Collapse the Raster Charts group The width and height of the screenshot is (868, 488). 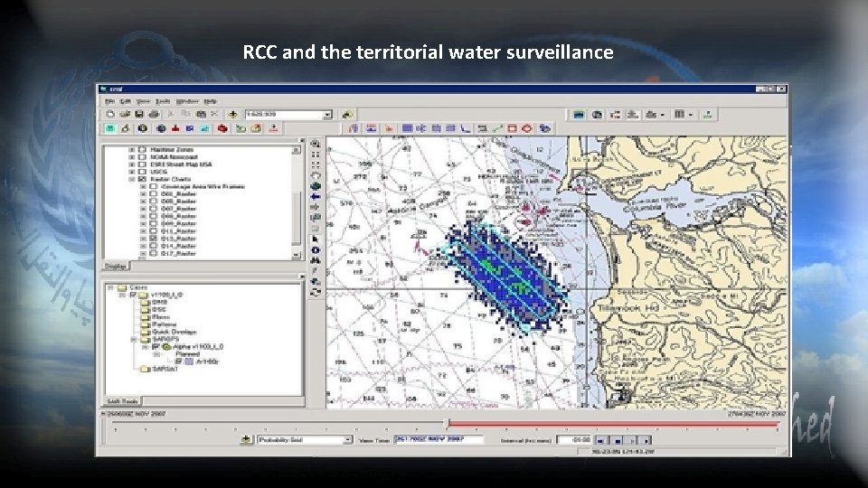pyautogui.click(x=132, y=179)
